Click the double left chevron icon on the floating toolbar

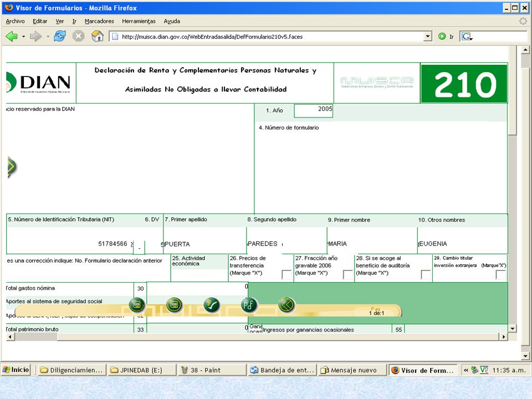[287, 305]
